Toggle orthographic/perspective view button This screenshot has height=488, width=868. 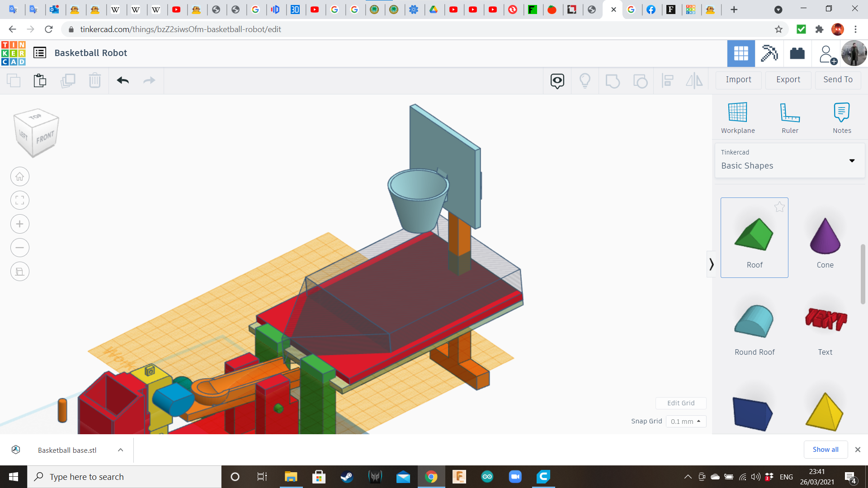pyautogui.click(x=20, y=272)
